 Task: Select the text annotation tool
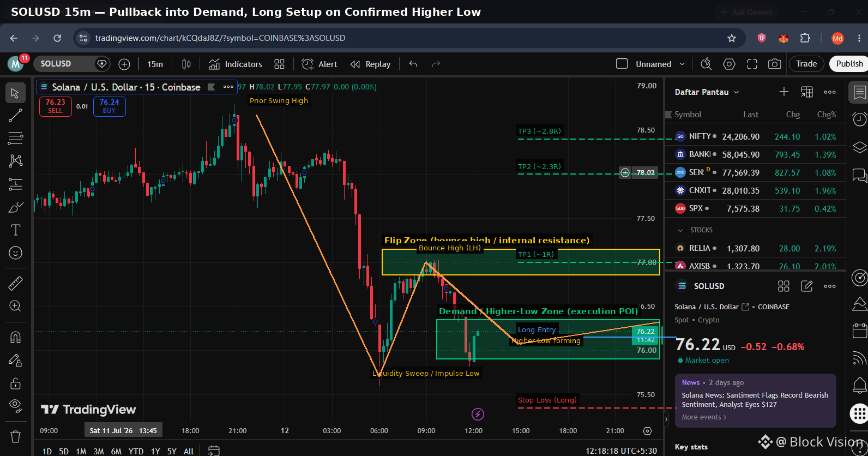[x=15, y=230]
